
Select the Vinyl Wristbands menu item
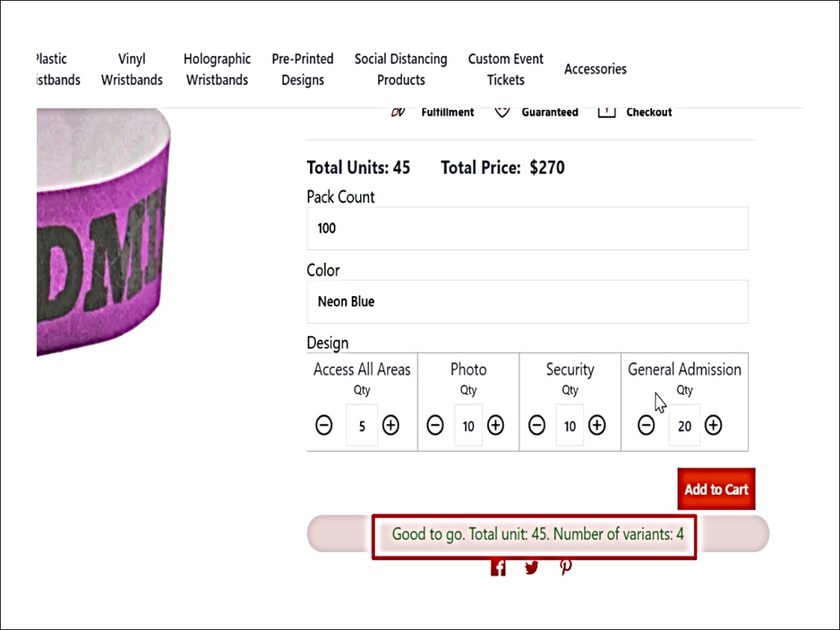(x=131, y=69)
